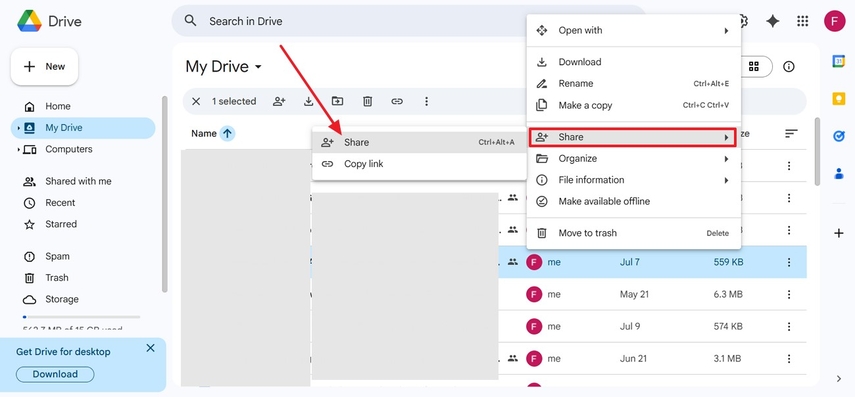Click the move to folder toolbar icon
The width and height of the screenshot is (855, 397).
click(338, 101)
